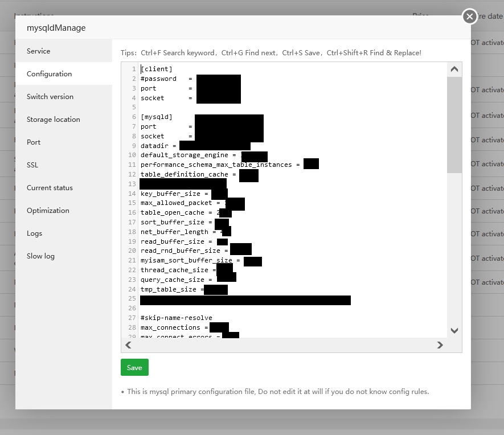Click the max_connections line

tap(174, 328)
